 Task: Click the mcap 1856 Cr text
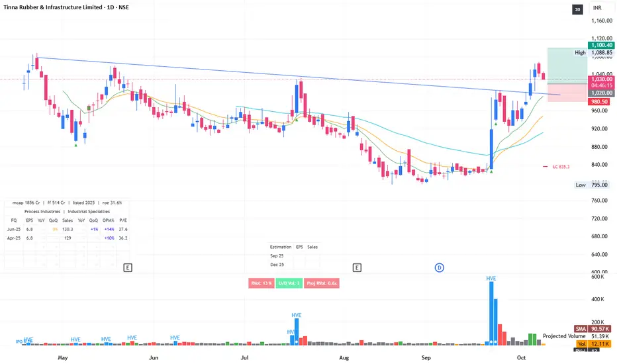pos(26,203)
